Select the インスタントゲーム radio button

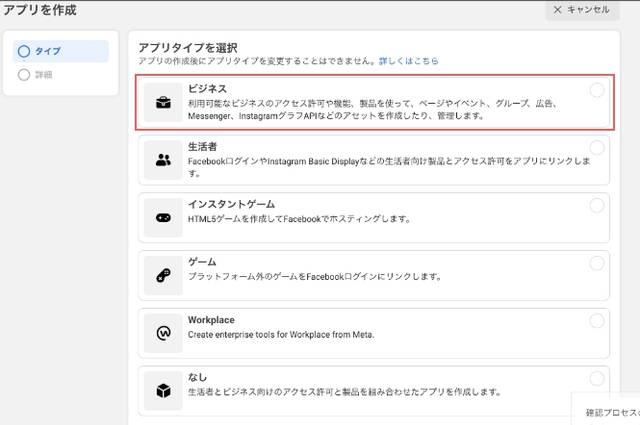[x=597, y=205]
